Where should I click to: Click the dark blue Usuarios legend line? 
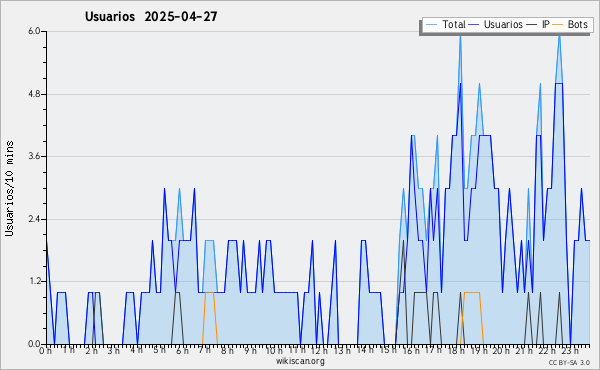(474, 24)
